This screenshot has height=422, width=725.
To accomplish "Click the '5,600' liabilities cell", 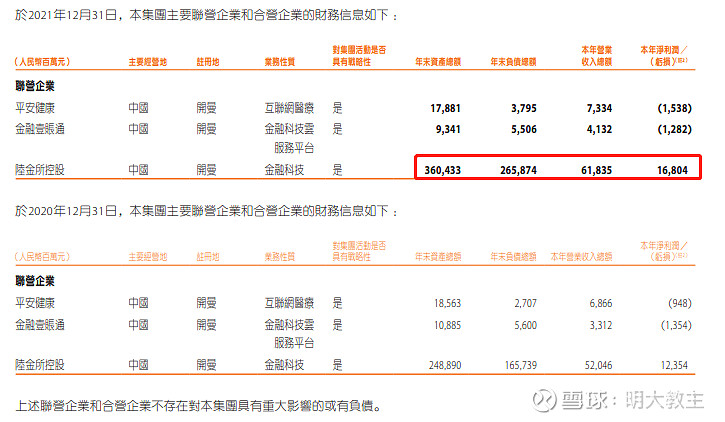I will point(525,325).
